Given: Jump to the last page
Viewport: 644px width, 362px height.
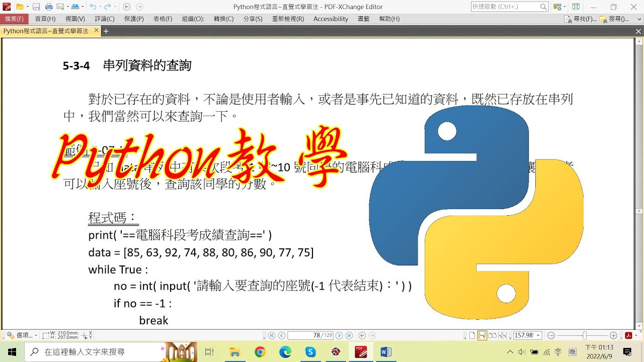Looking at the screenshot, I should click(349, 335).
